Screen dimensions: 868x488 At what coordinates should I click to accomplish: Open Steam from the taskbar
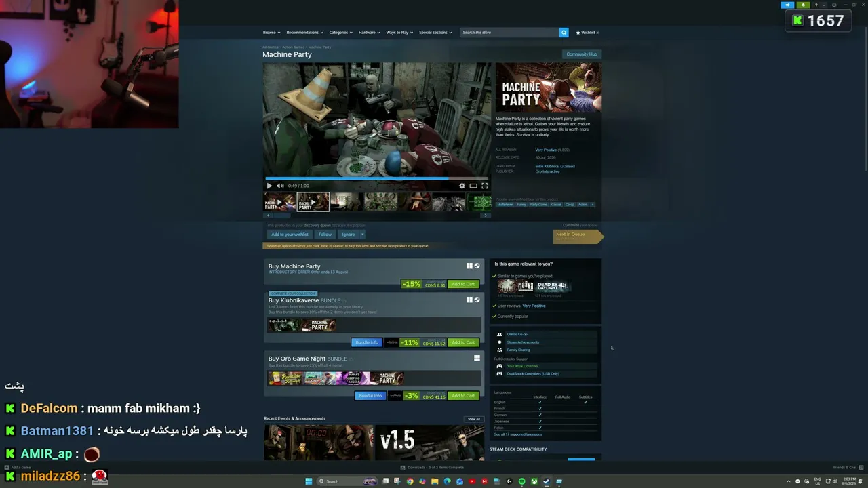click(547, 481)
